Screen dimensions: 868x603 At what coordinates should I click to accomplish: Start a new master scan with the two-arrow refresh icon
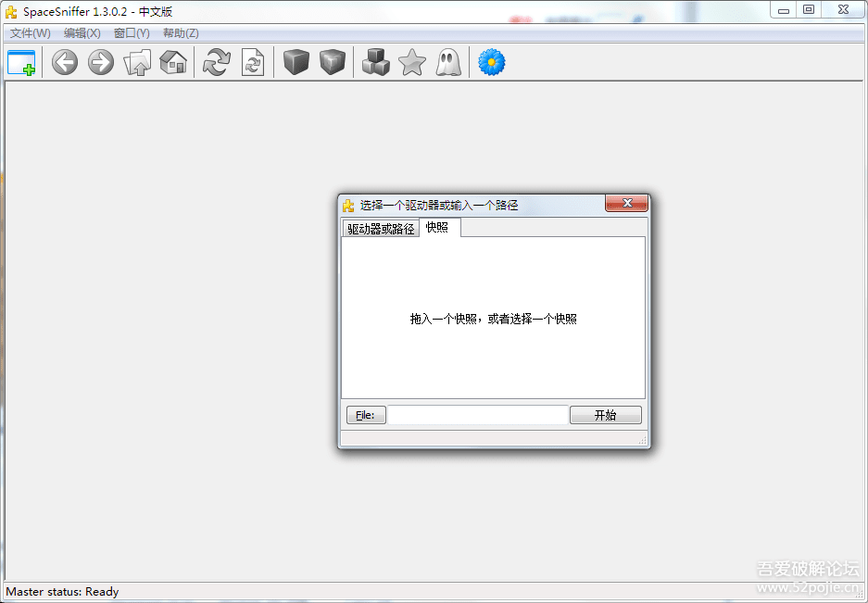coord(216,63)
